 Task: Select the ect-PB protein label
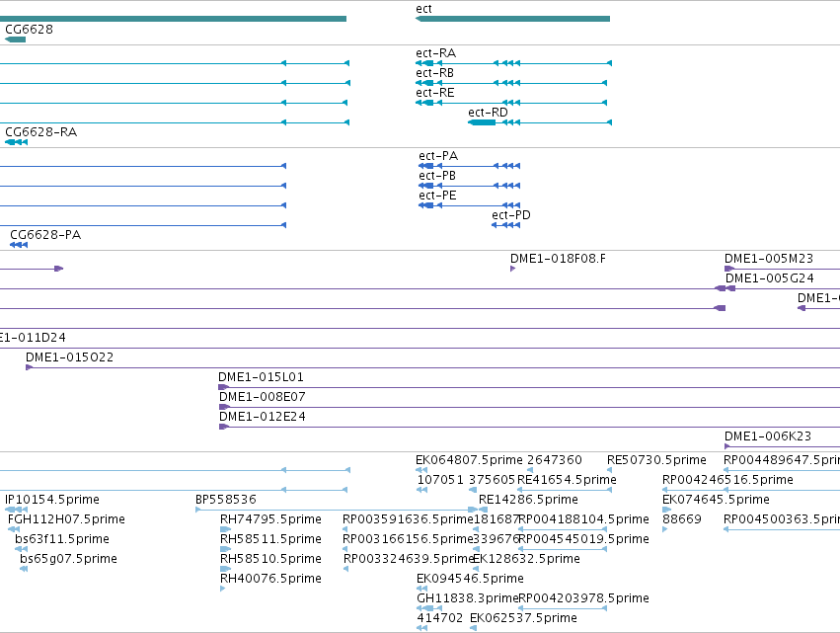437,176
